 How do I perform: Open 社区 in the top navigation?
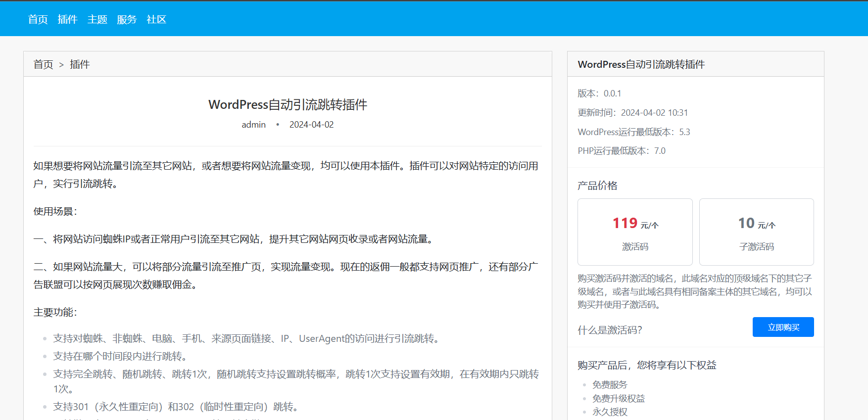point(156,19)
